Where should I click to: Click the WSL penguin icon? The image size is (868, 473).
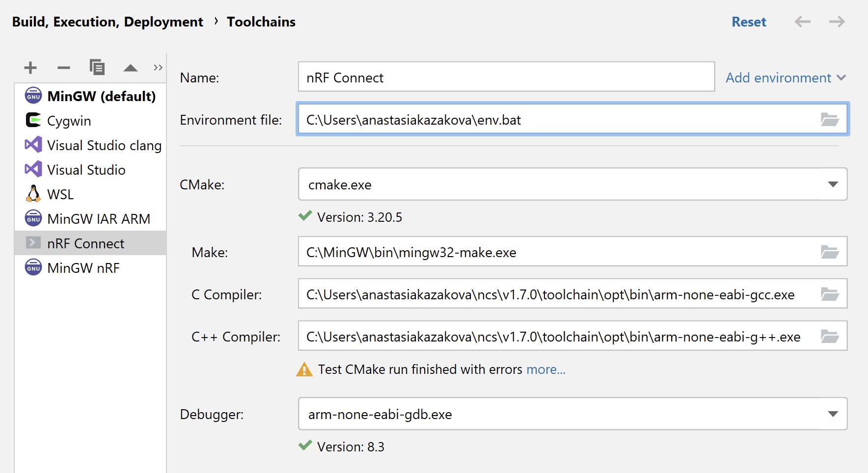(x=33, y=194)
